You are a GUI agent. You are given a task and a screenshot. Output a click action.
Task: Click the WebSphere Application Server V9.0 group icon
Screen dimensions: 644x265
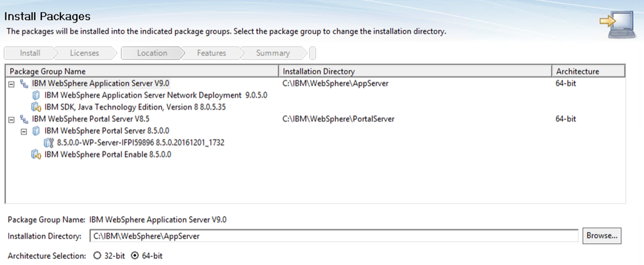tap(24, 84)
